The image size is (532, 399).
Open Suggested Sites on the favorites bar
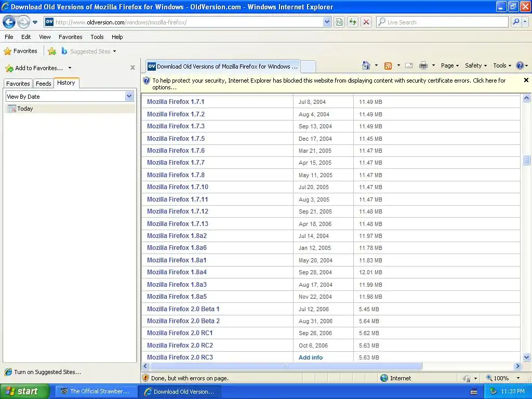tap(89, 51)
